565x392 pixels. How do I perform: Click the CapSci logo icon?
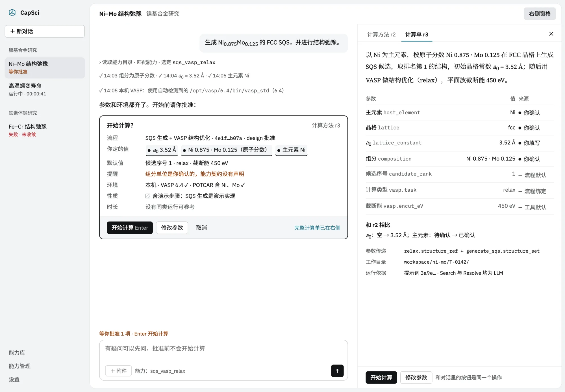[x=12, y=13]
